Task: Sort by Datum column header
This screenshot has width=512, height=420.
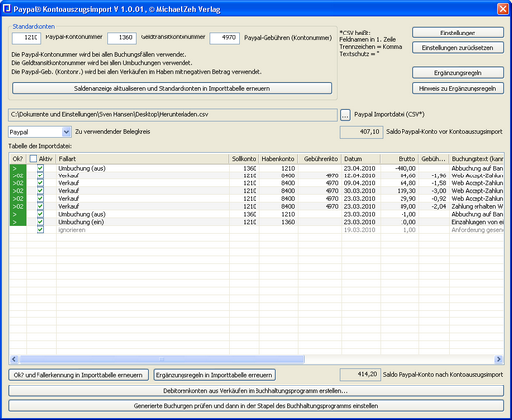Action: pos(361,159)
